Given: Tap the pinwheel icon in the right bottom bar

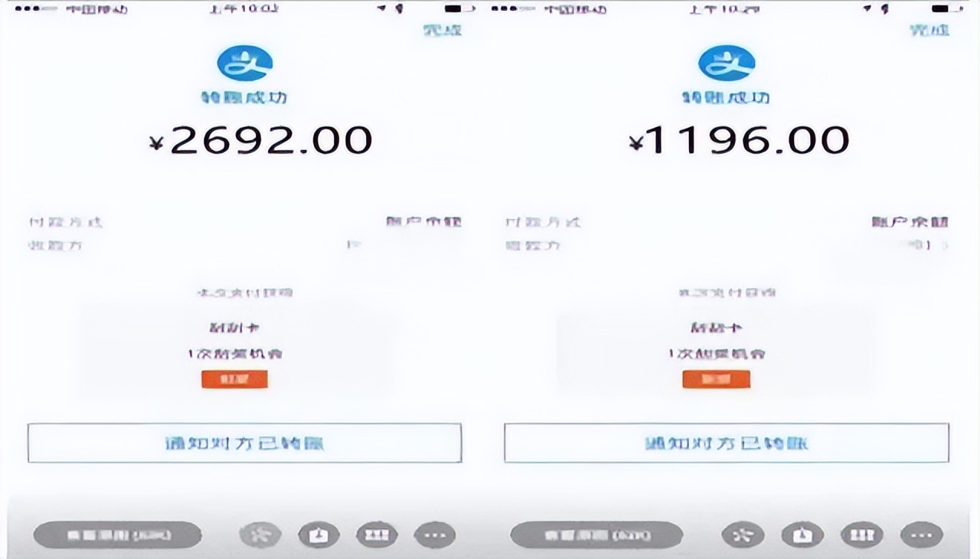Looking at the screenshot, I should point(743,534).
